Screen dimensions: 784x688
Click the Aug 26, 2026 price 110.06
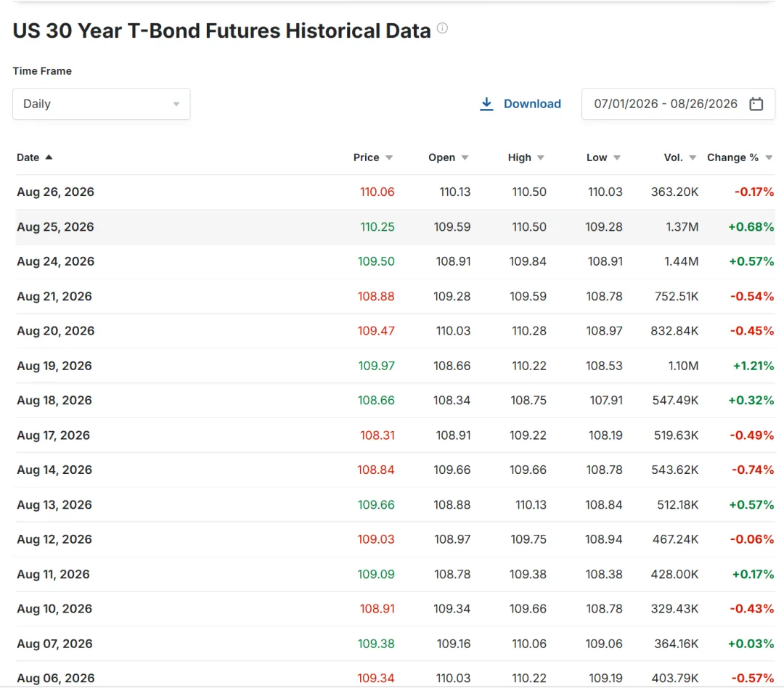(x=377, y=192)
